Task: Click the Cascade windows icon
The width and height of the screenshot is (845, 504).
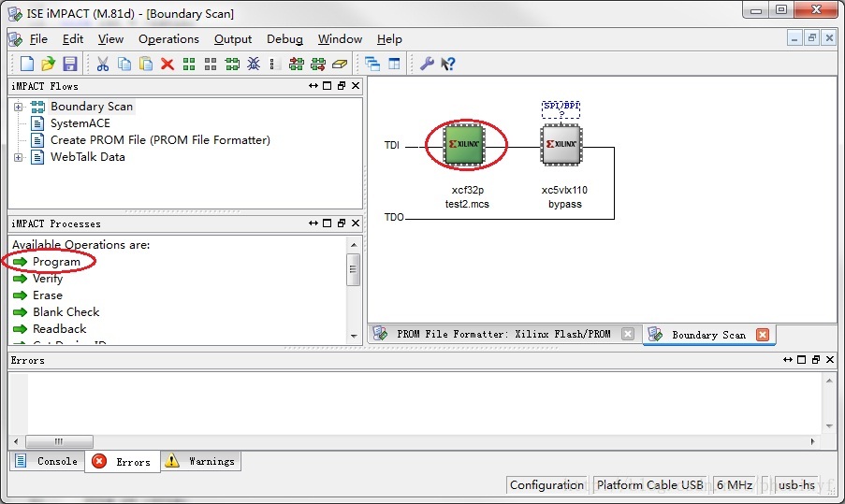Action: coord(372,64)
